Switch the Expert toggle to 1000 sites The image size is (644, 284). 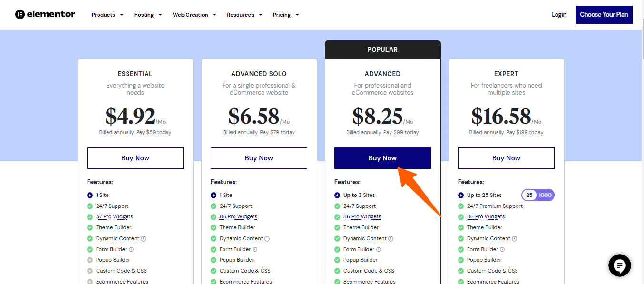pyautogui.click(x=545, y=195)
